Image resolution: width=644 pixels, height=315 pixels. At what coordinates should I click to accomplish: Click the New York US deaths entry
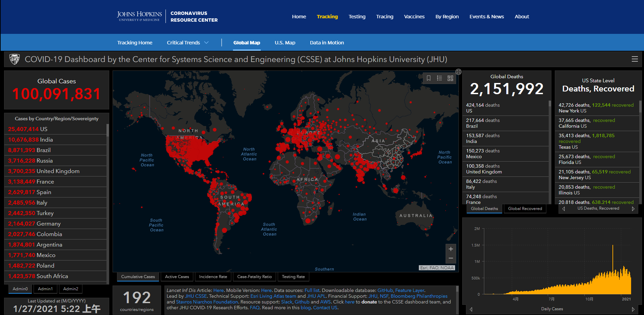coord(598,108)
